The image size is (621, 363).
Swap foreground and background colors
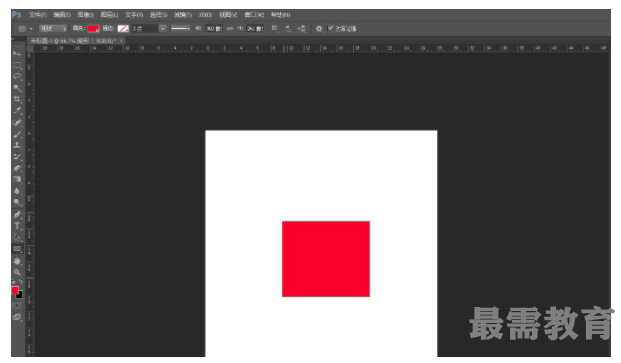(21, 281)
